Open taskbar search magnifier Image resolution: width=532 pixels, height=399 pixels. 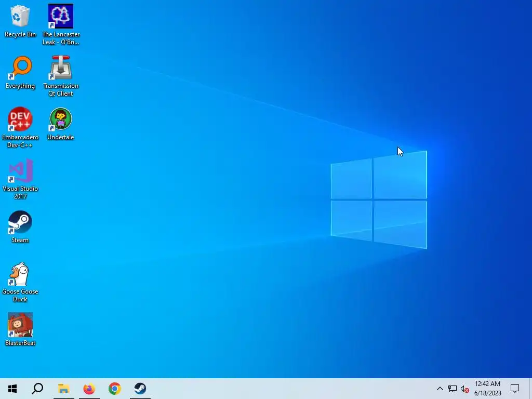37,389
